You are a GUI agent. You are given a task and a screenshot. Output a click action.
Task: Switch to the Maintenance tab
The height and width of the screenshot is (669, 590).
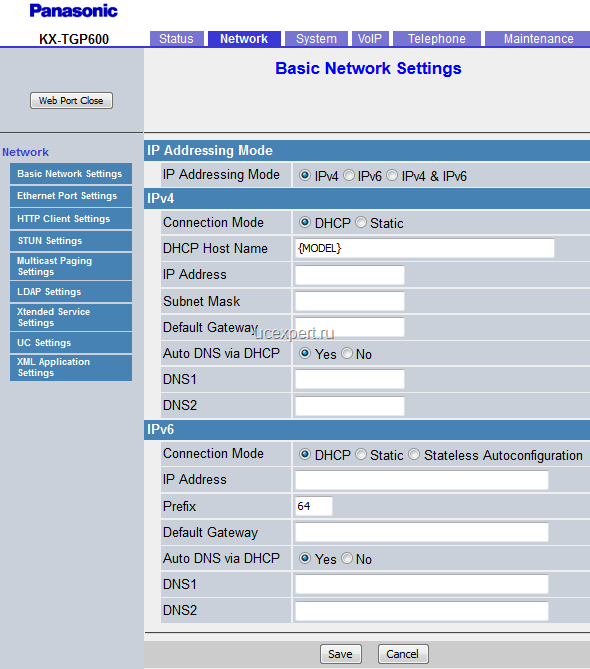[x=538, y=39]
